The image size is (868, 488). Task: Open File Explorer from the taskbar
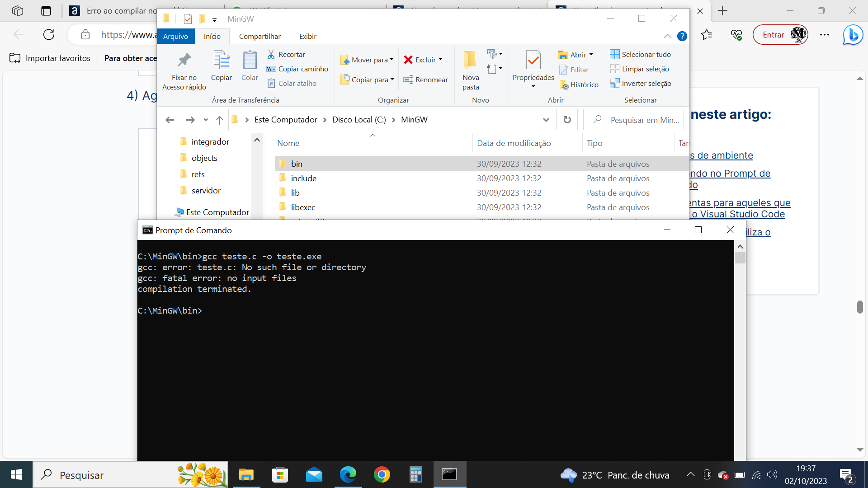coord(246,475)
